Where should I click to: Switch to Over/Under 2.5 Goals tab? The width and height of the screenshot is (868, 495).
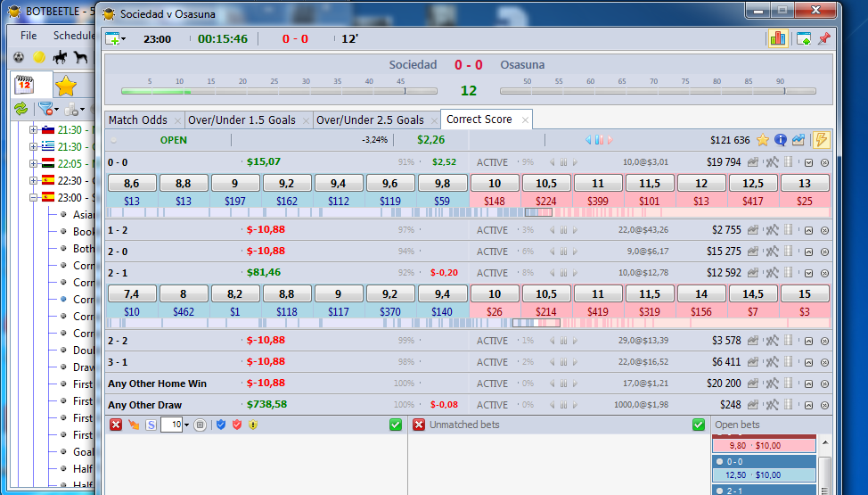tap(371, 120)
